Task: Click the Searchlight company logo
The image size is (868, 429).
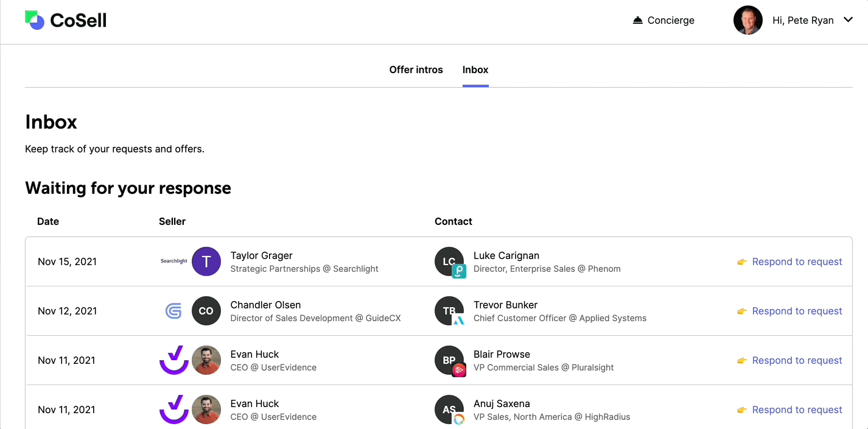Action: click(x=174, y=261)
